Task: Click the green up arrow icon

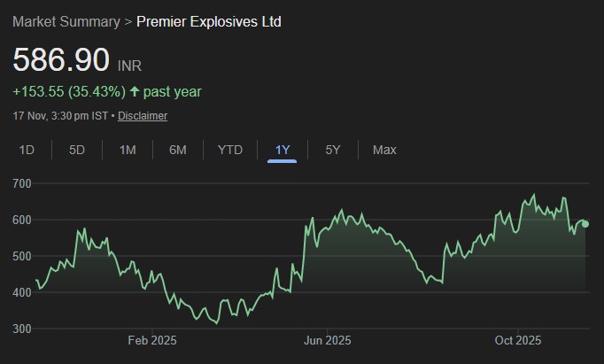Action: click(x=135, y=91)
